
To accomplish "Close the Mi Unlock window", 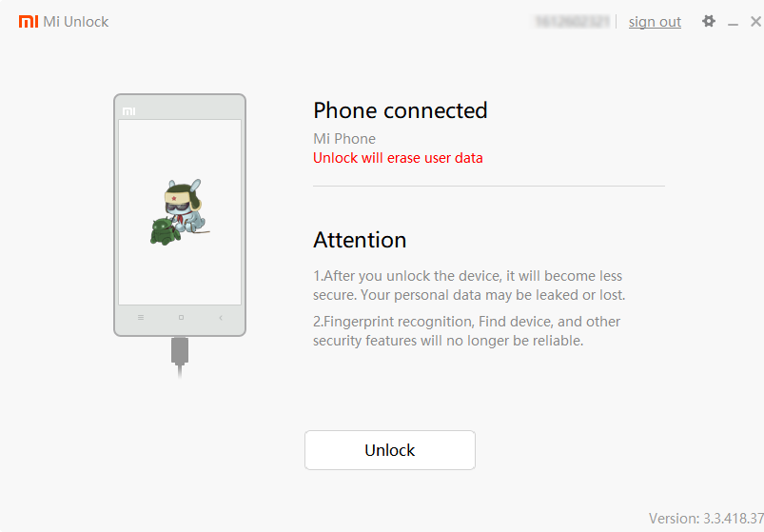I will pos(755,22).
